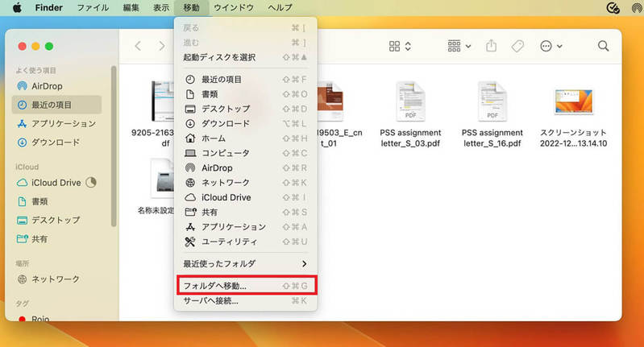Click the clock icon beside 最近の項目 menu item
644x347 pixels.
click(189, 80)
